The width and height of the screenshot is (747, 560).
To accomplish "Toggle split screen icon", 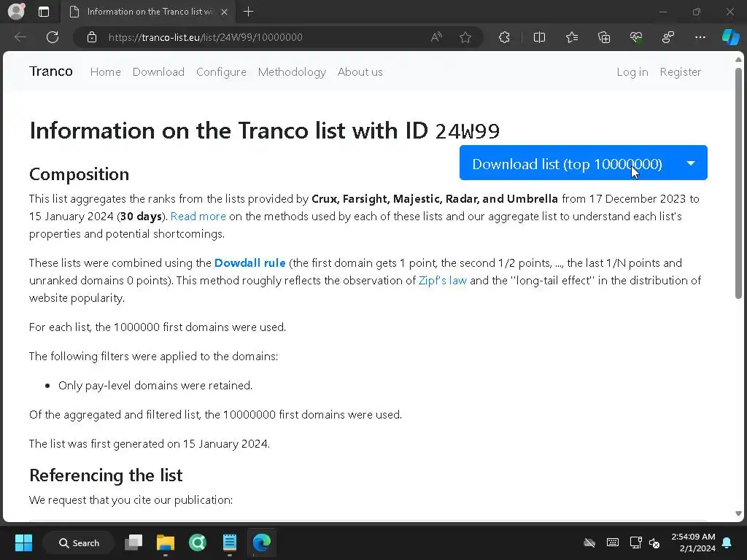I will (x=539, y=37).
